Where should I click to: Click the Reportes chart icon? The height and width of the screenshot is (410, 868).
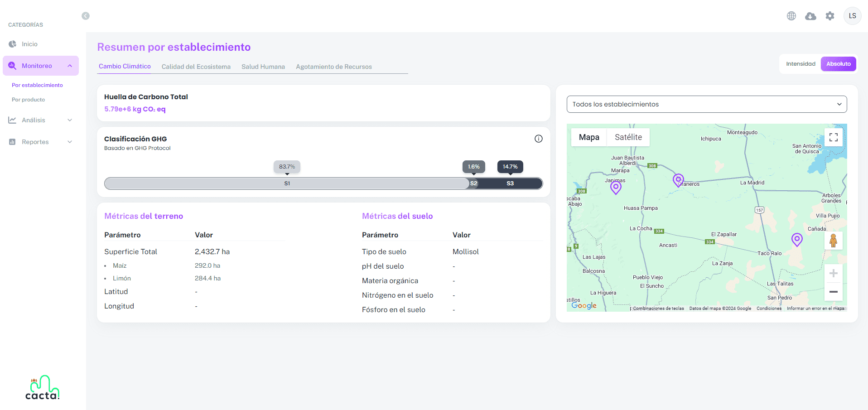point(12,142)
